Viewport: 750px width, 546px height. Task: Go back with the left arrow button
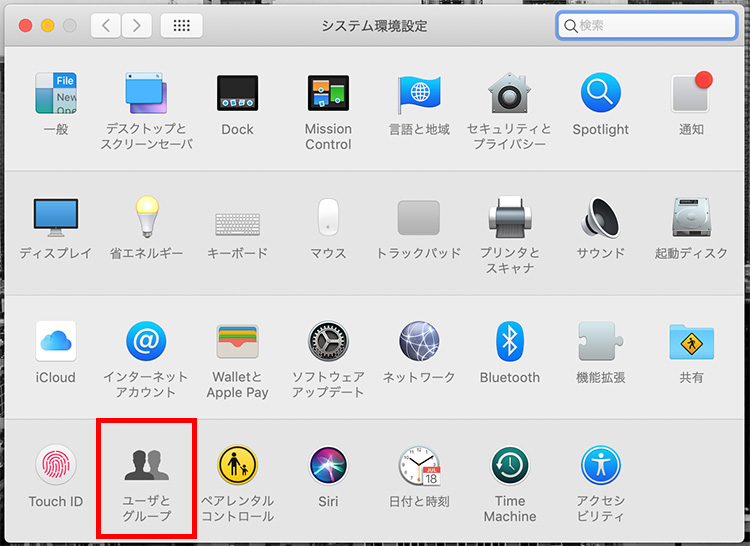tap(106, 25)
